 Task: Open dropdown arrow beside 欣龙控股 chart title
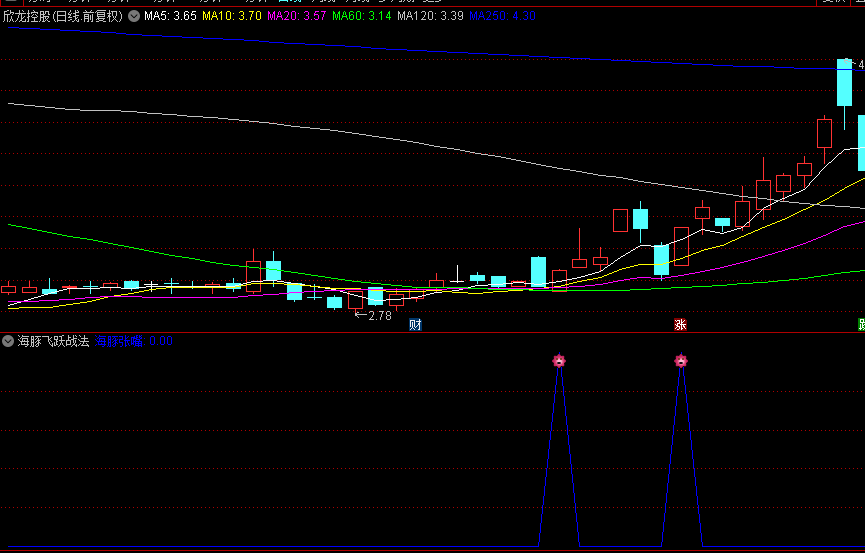coord(134,17)
